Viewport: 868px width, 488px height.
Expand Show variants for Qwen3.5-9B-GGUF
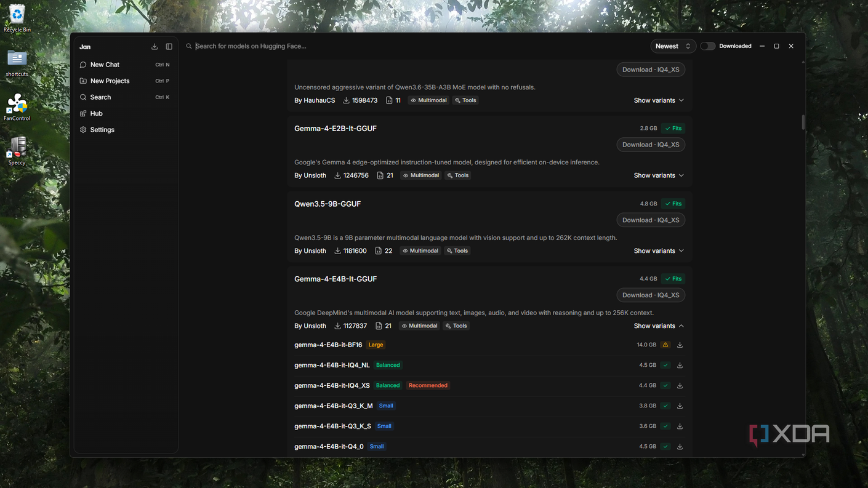click(659, 251)
